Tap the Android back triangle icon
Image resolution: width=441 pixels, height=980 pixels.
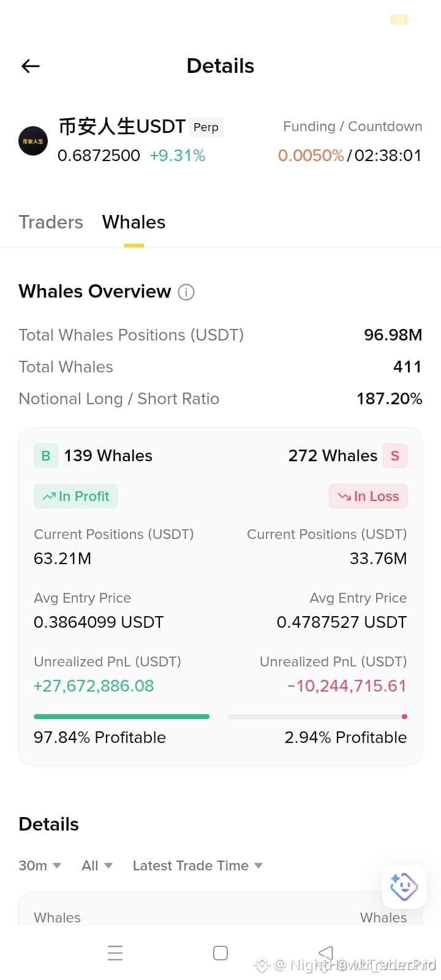coord(326,953)
